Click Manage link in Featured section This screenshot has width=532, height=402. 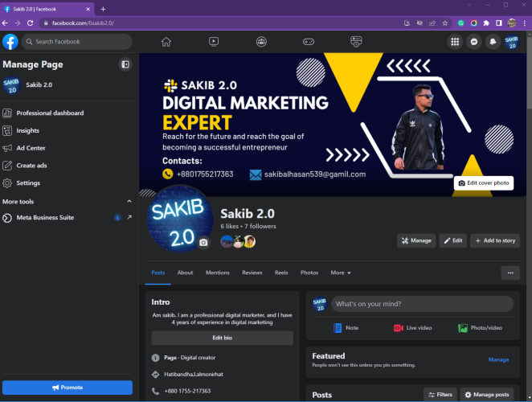(498, 359)
